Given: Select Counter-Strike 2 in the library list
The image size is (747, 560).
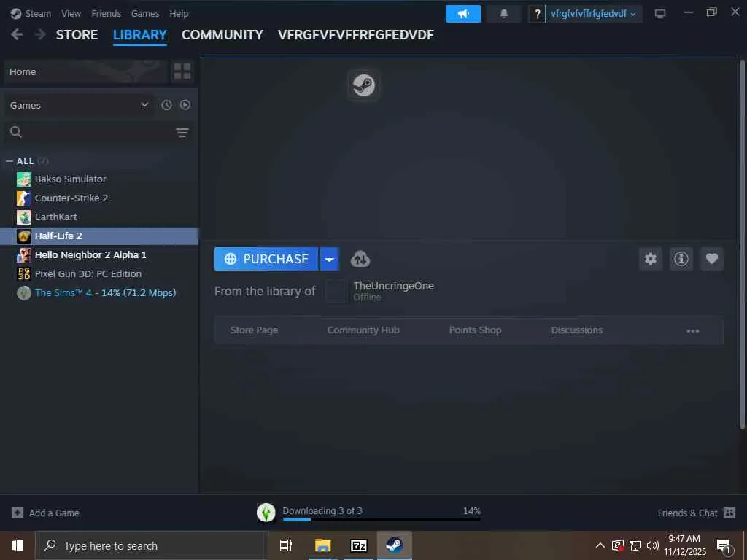Looking at the screenshot, I should coord(99,198).
